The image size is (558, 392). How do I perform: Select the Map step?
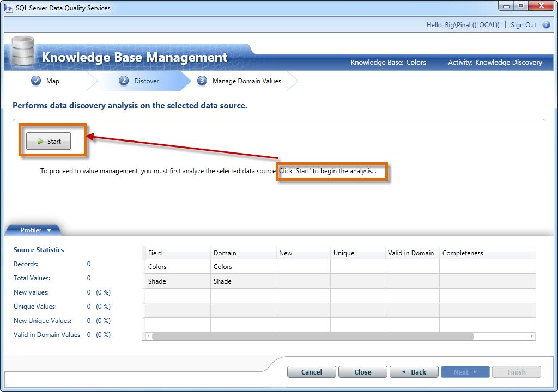point(53,81)
